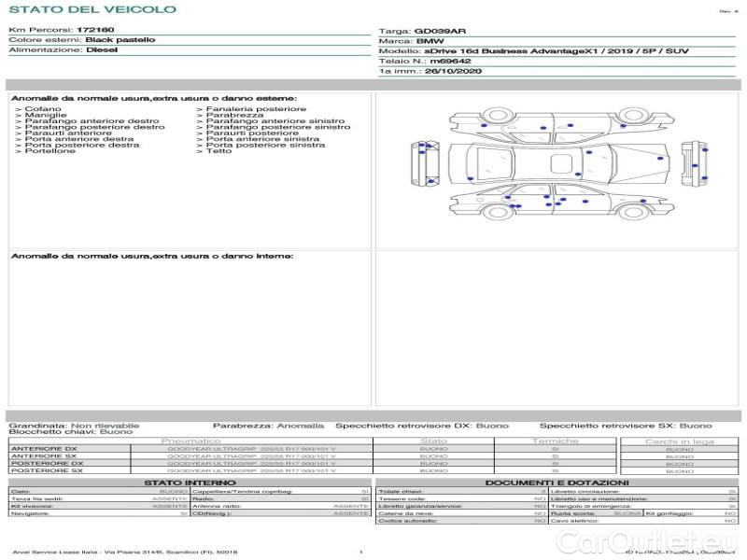This screenshot has height=560, width=747.
Task: Click the front-end car view on diagram's left
Action: (x=426, y=164)
